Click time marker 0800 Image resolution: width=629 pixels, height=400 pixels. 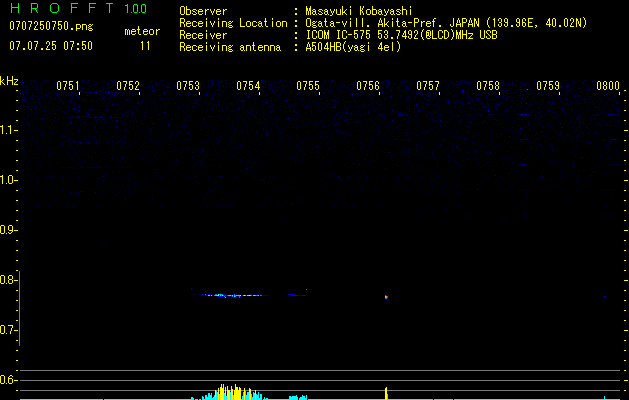point(608,86)
